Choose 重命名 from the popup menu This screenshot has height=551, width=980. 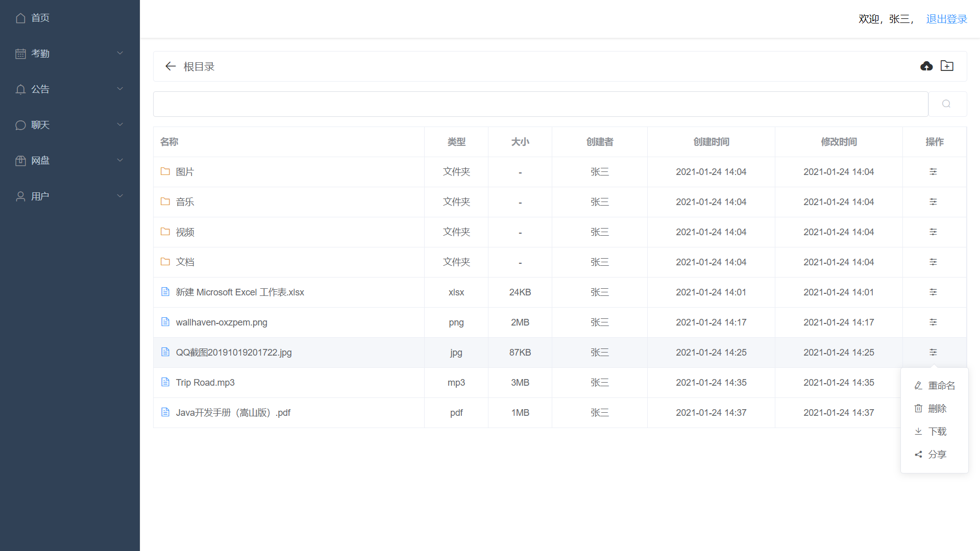(941, 386)
